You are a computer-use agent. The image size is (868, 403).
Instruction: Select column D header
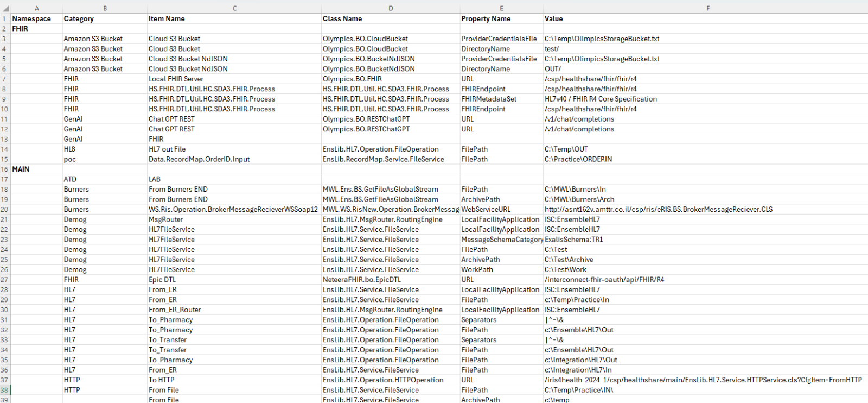click(391, 8)
